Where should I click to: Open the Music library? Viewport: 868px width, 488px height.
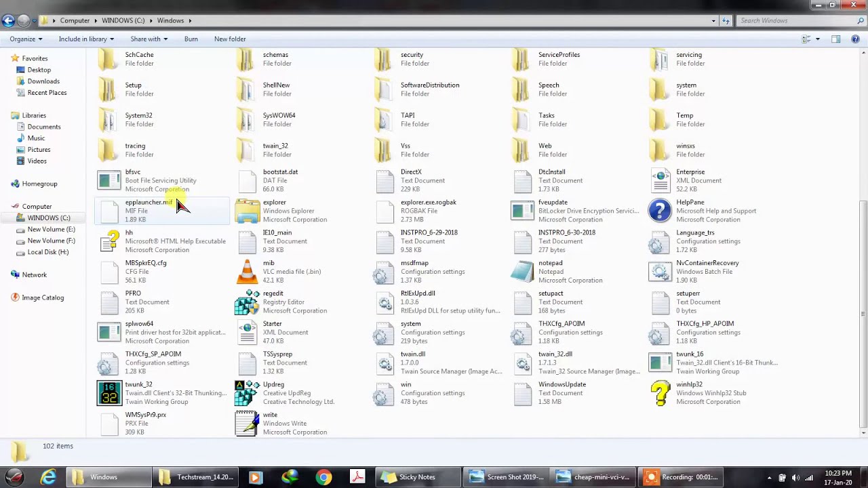(36, 138)
